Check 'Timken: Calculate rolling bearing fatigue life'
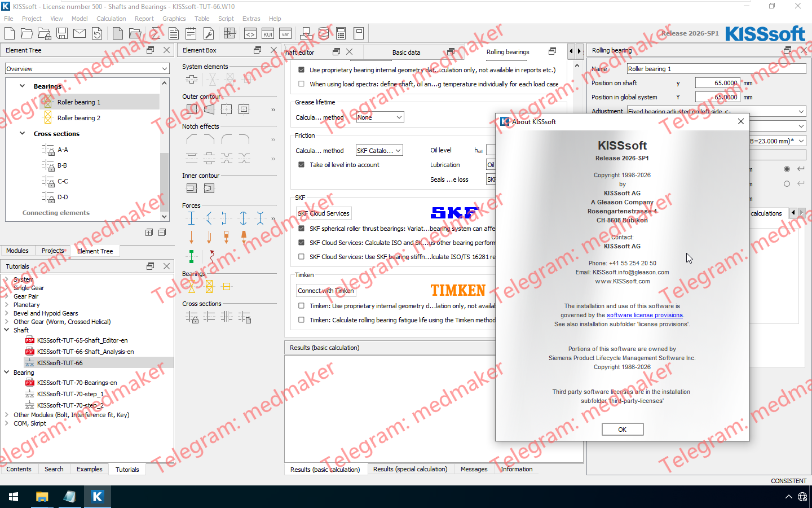This screenshot has height=508, width=812. pos(301,320)
